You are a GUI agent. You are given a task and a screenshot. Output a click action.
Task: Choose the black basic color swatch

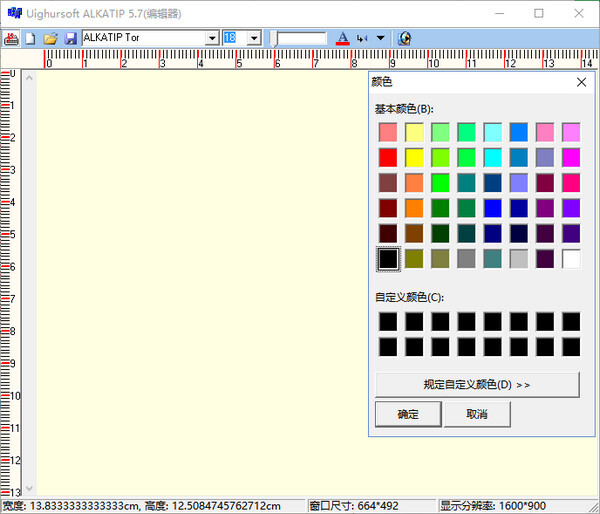(x=388, y=259)
